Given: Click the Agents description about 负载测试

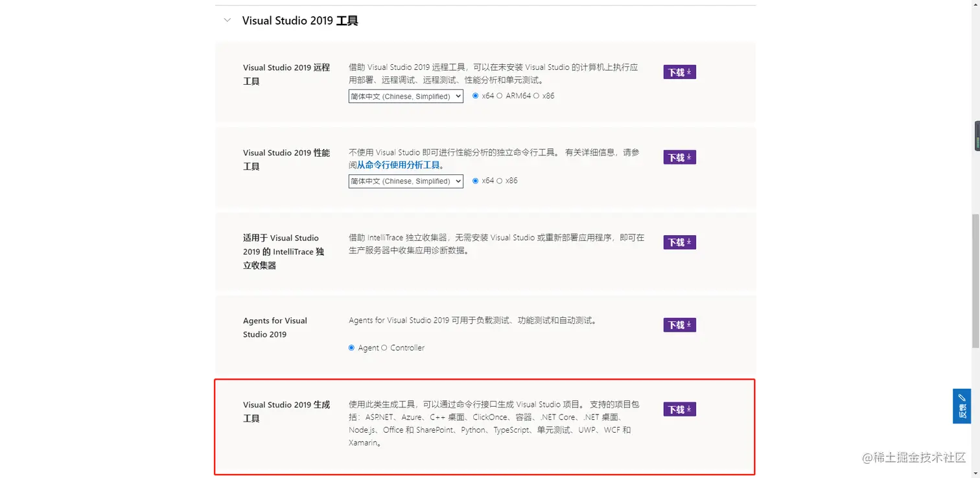Looking at the screenshot, I should pos(472,321).
